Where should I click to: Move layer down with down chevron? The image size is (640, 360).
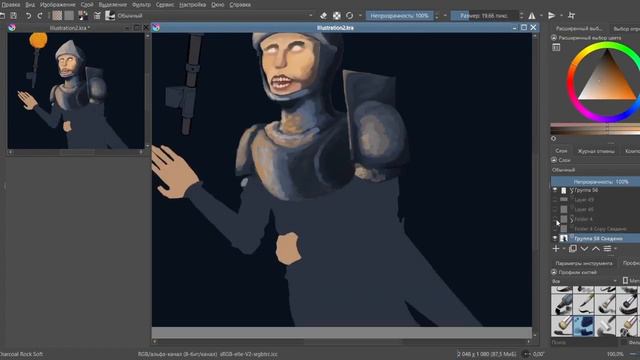tap(584, 249)
